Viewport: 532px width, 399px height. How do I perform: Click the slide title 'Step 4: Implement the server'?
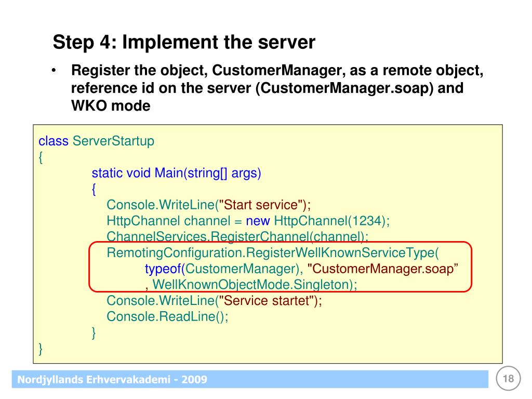pyautogui.click(x=184, y=43)
